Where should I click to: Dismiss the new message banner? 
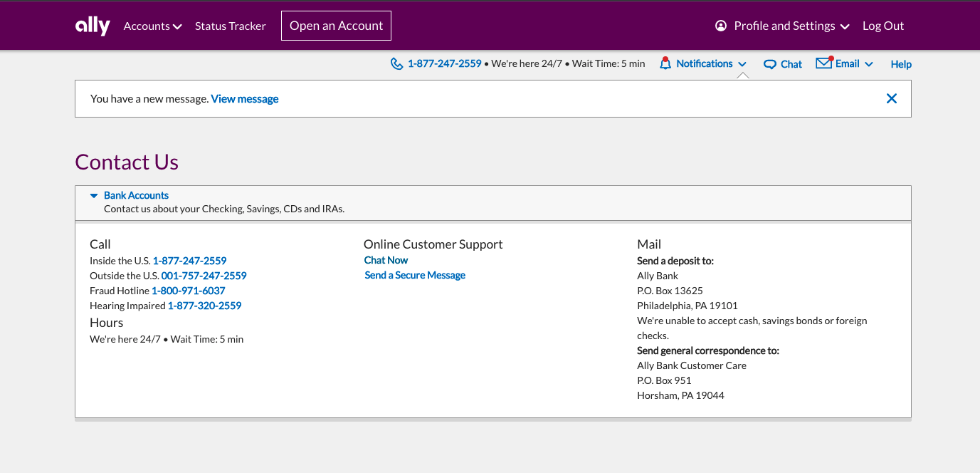point(891,99)
